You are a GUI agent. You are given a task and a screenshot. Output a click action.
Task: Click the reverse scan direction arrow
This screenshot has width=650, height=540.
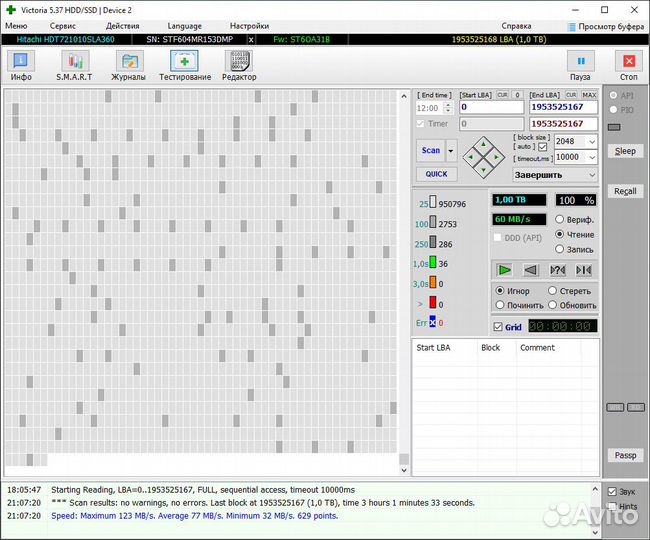pyautogui.click(x=531, y=270)
